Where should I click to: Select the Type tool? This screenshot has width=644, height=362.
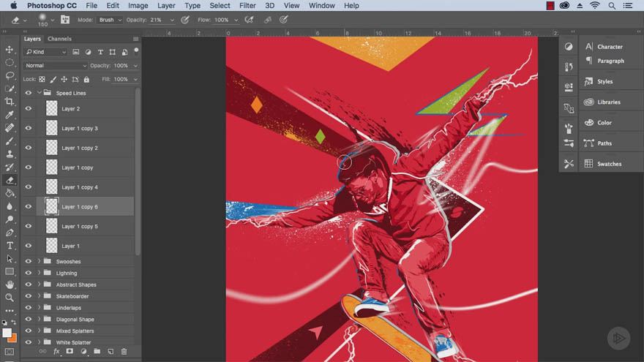click(x=10, y=246)
